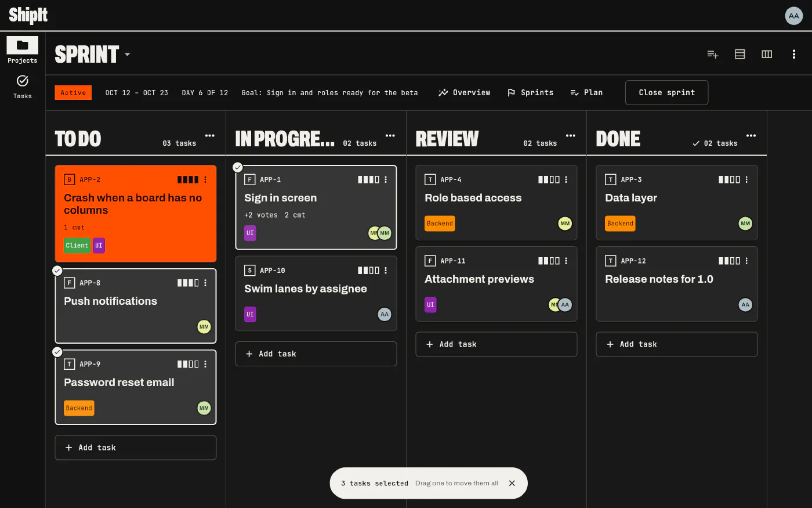Viewport: 812px width, 508px height.
Task: Open Review column options menu
Action: (x=571, y=136)
